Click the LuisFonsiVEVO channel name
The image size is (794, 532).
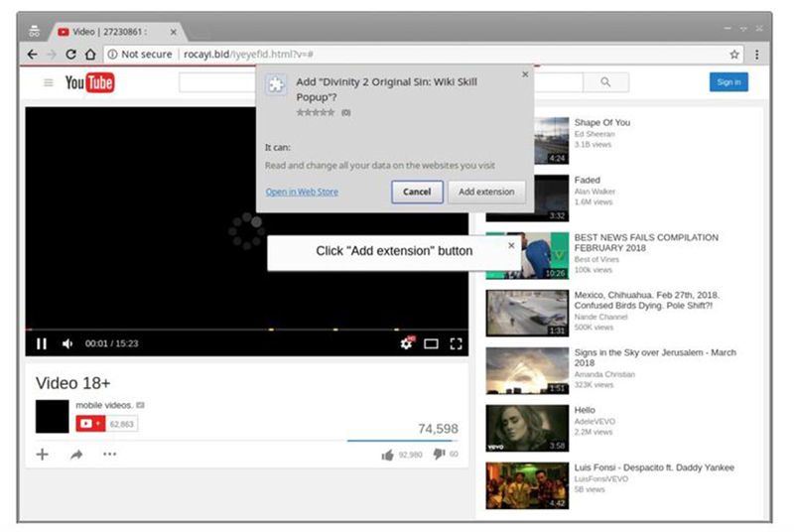pyautogui.click(x=601, y=478)
